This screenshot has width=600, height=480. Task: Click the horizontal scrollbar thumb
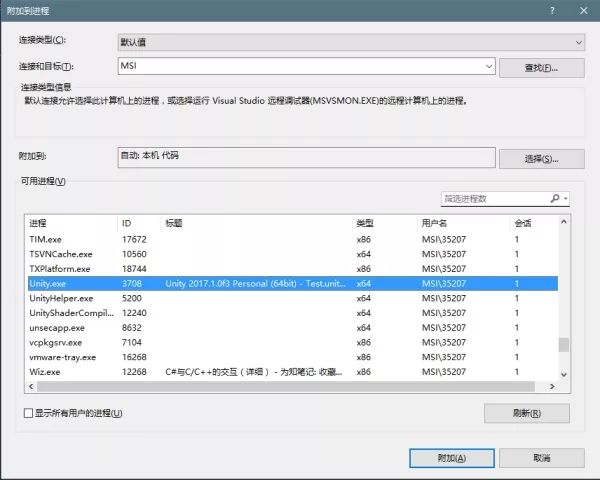(286, 387)
